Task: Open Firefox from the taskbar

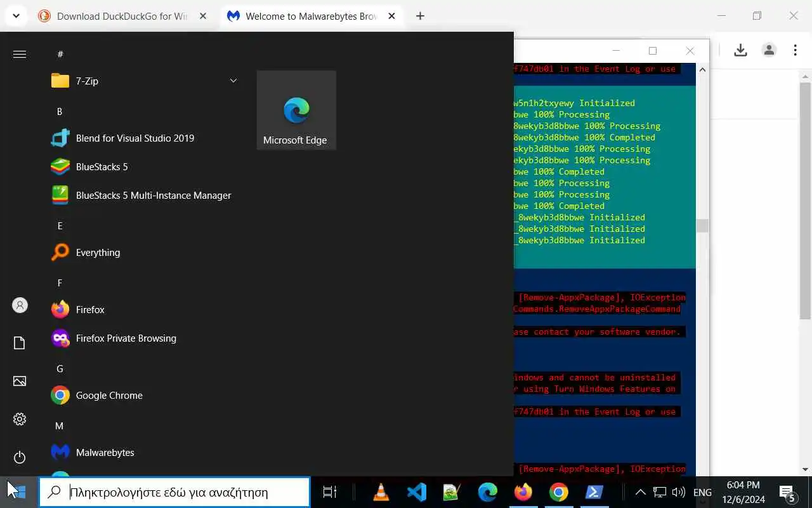Action: [x=523, y=492]
